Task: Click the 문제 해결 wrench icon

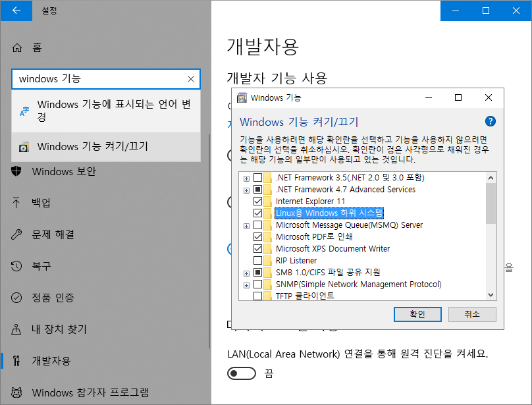Action: point(16,234)
